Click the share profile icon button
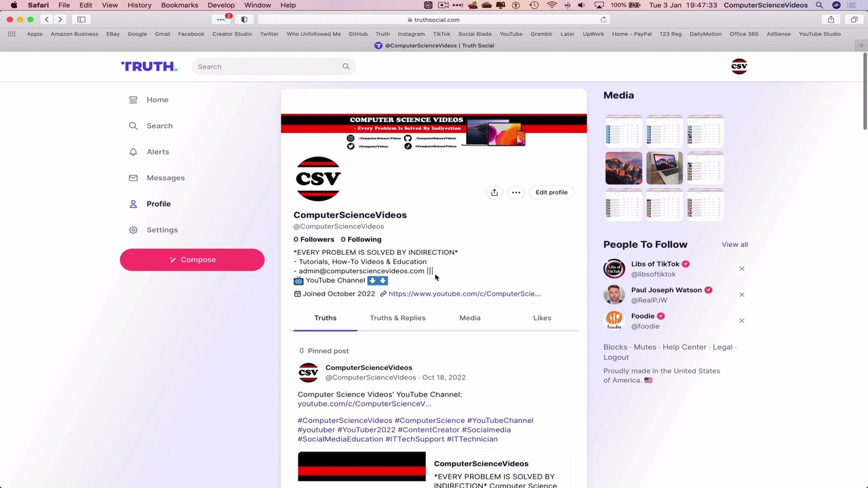 click(x=494, y=192)
